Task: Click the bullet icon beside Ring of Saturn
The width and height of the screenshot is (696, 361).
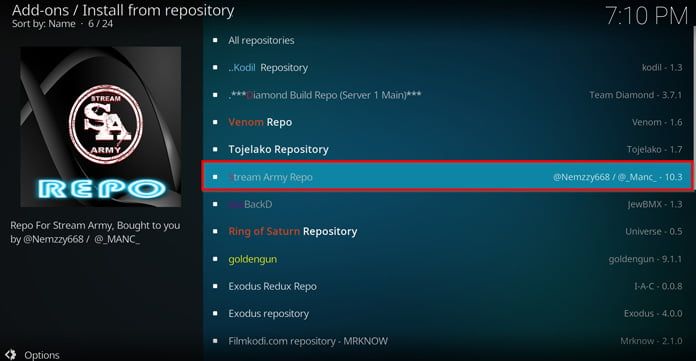Action: tap(215, 231)
